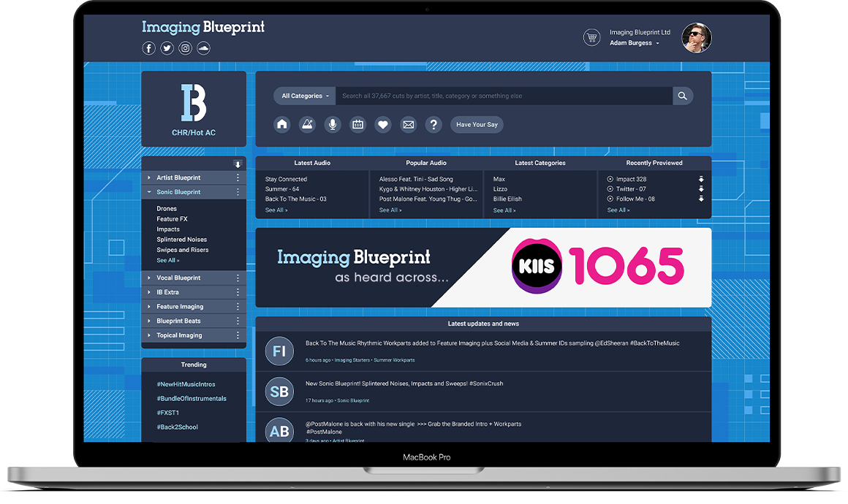Go to the home icon
Viewport: 848px width, 504px height.
[x=281, y=124]
